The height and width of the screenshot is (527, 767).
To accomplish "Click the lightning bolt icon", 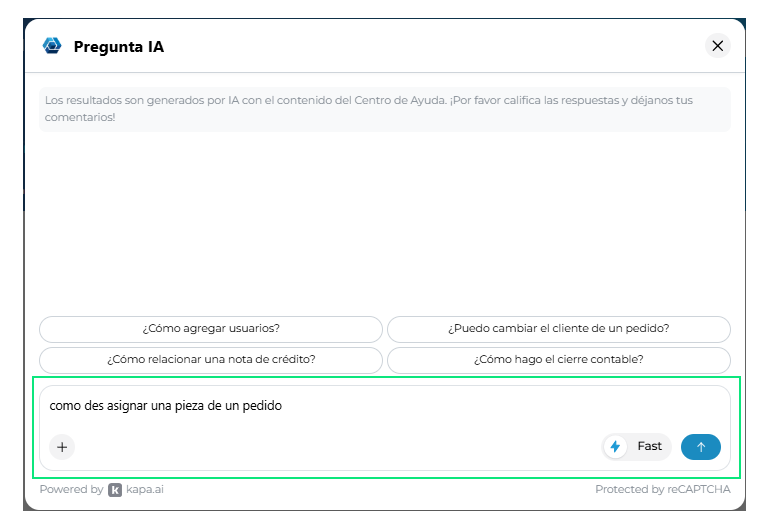I will pyautogui.click(x=615, y=446).
